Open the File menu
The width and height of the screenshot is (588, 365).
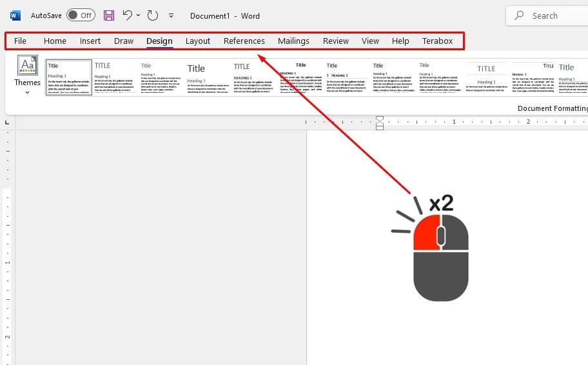(x=21, y=41)
